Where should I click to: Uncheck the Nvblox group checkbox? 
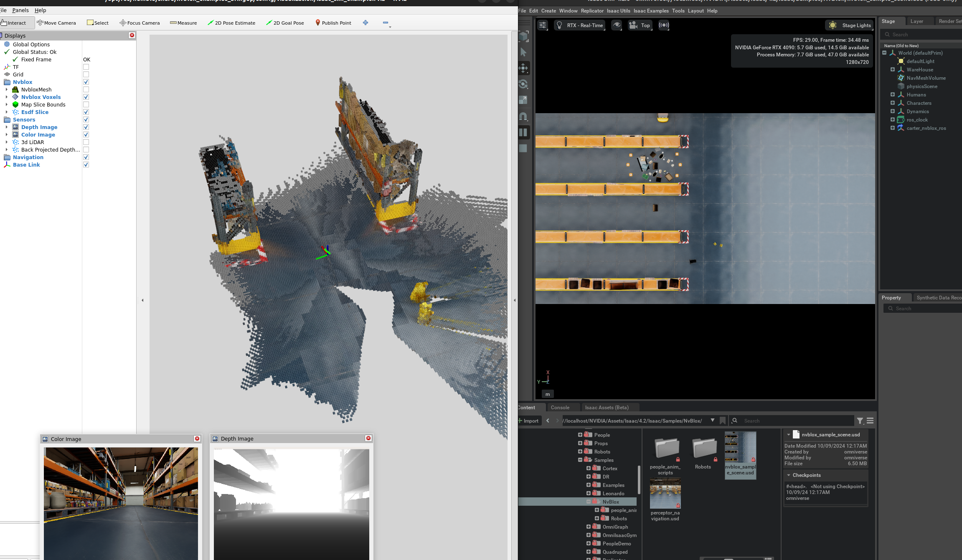point(86,82)
